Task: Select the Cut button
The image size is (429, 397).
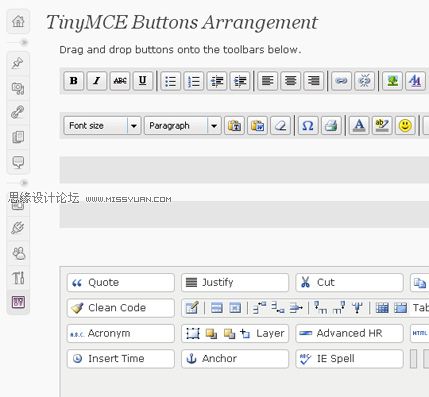Action: [349, 283]
